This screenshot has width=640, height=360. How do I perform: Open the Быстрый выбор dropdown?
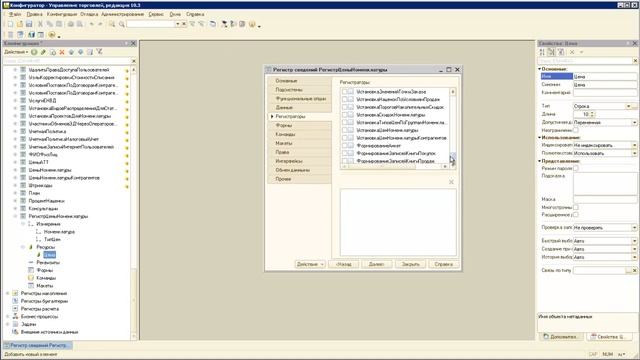click(634, 241)
